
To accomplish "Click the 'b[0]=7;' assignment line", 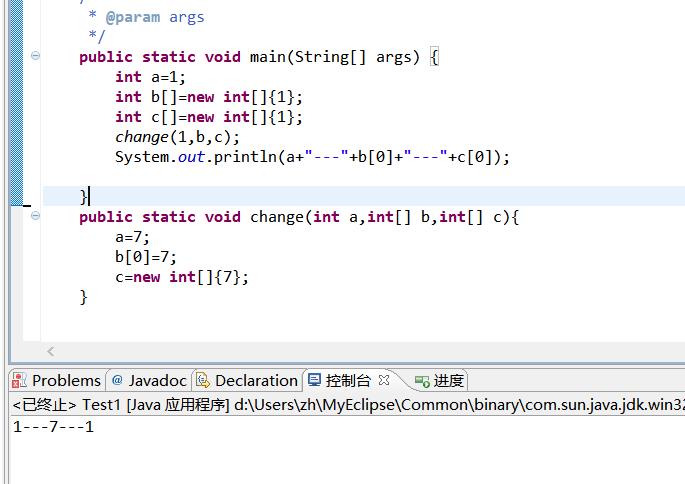I will click(145, 257).
